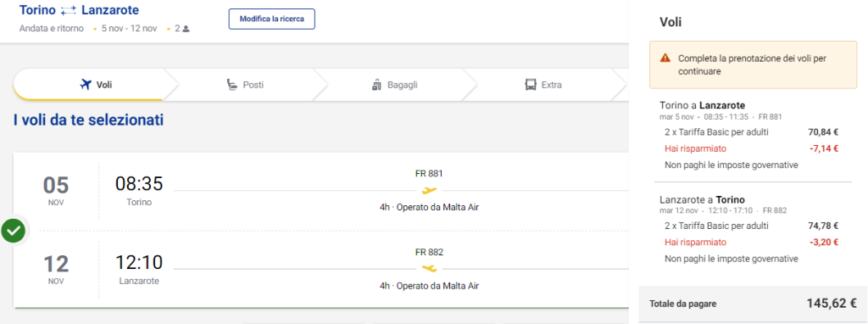Select the 08:35 Torino outbound flight row

321,191
